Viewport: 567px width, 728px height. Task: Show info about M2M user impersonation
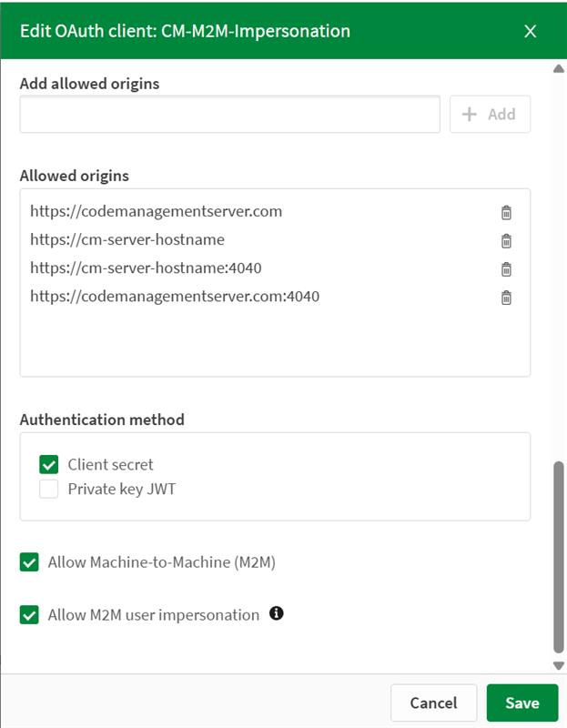(x=277, y=613)
